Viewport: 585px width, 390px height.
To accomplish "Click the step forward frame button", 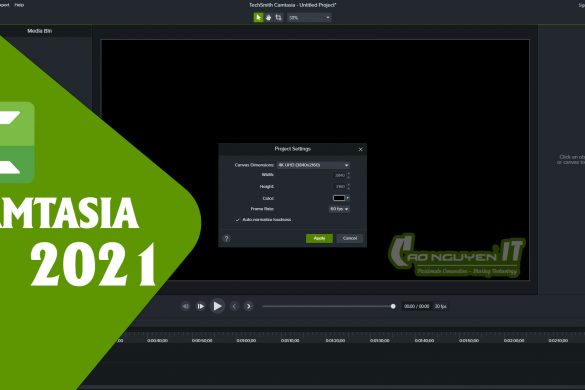I will (200, 306).
